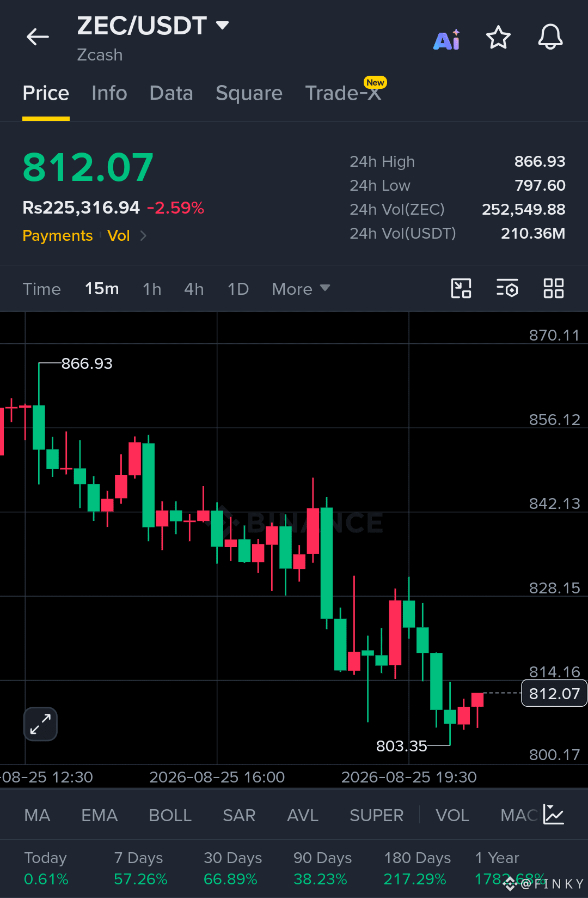Viewport: 588px width, 898px height.
Task: Switch to the Price tab
Action: (46, 93)
